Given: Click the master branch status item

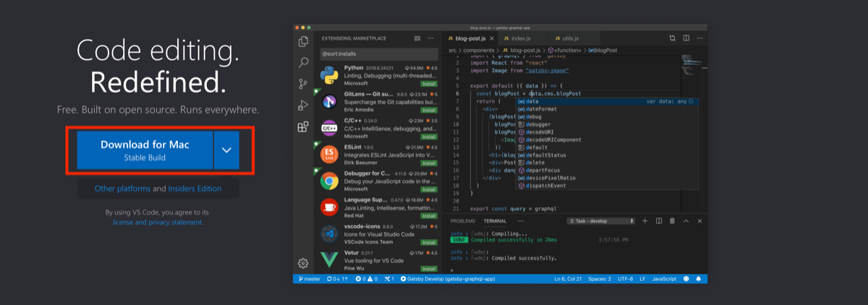Looking at the screenshot, I should click(x=309, y=278).
